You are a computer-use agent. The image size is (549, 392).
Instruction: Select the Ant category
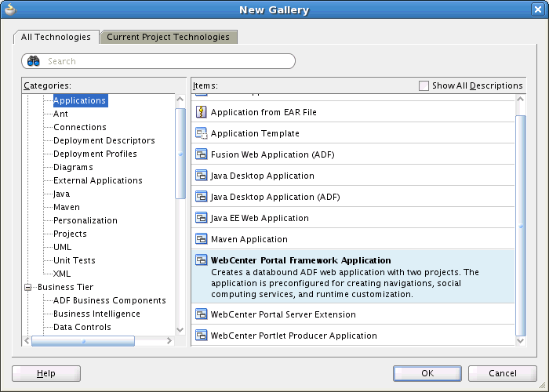[x=60, y=114]
